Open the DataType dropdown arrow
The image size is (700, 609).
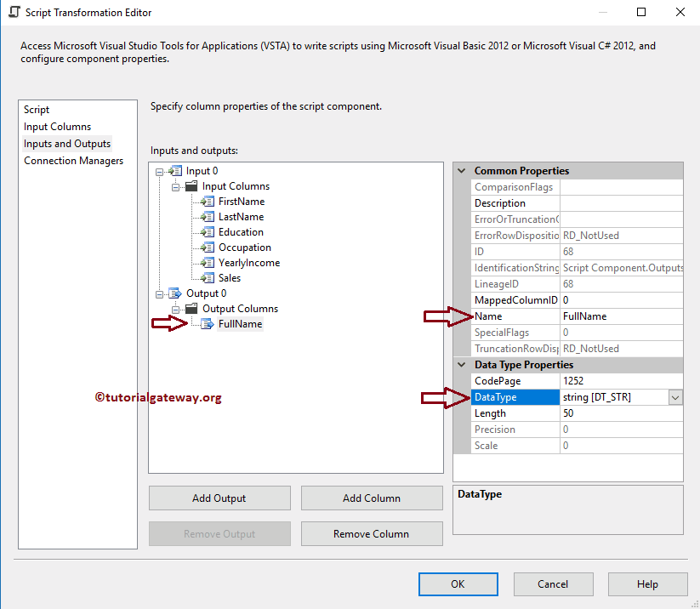[x=675, y=397]
